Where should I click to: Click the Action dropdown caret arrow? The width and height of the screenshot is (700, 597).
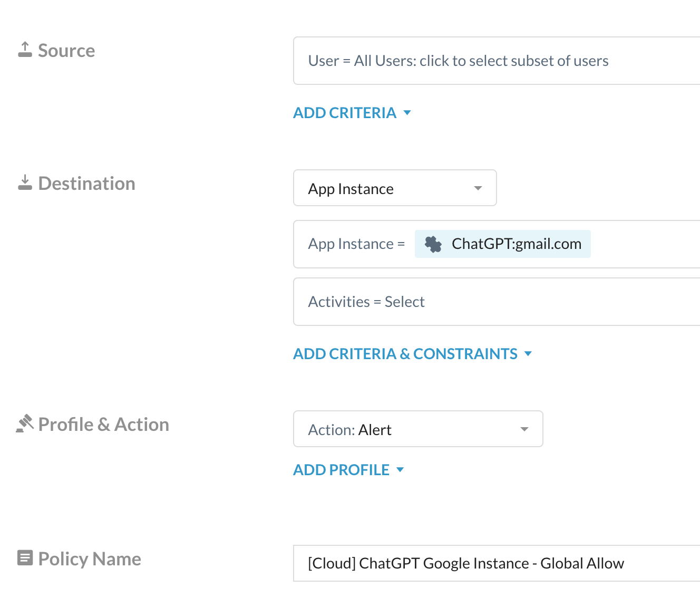pos(524,429)
